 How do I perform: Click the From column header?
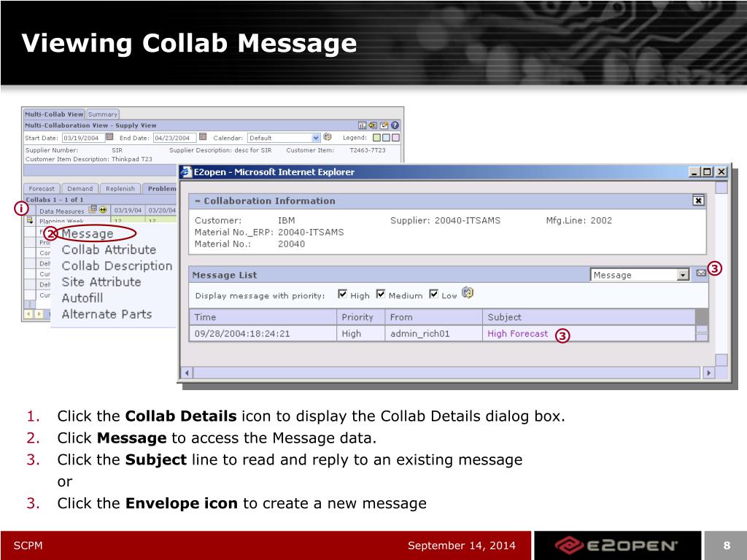click(x=433, y=317)
